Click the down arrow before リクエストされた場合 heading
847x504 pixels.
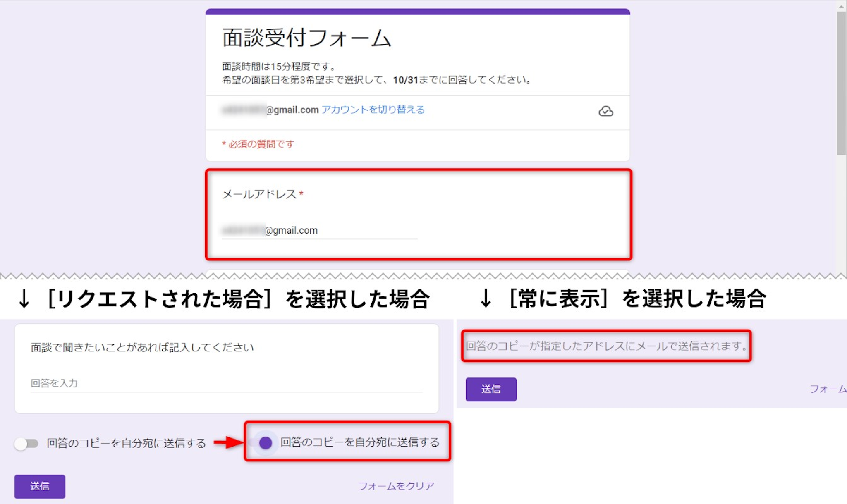(x=24, y=299)
